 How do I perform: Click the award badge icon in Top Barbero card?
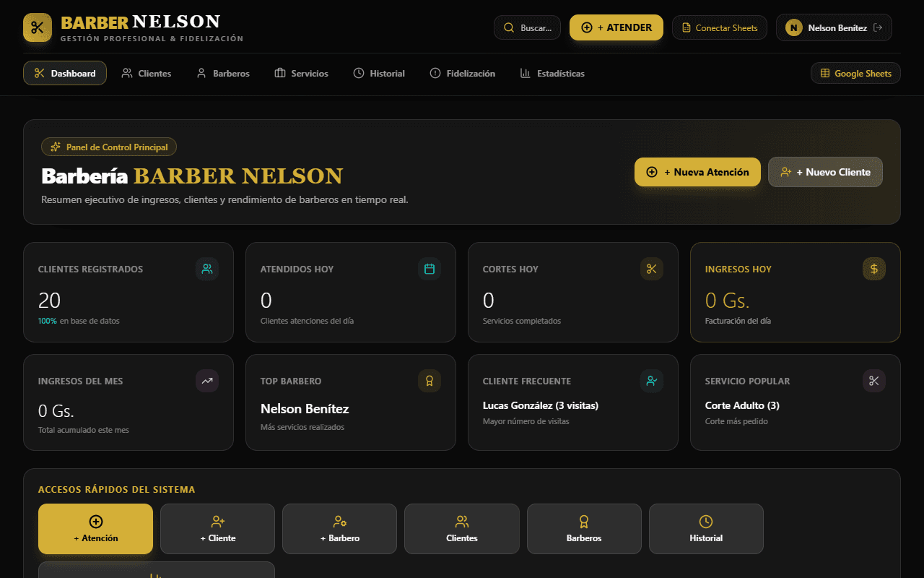[430, 381]
